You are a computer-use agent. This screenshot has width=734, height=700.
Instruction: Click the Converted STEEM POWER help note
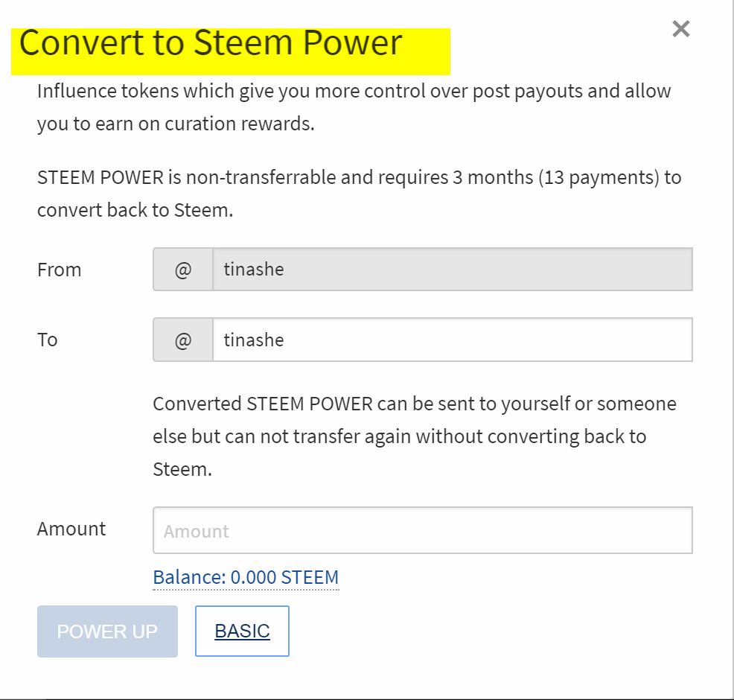[415, 436]
